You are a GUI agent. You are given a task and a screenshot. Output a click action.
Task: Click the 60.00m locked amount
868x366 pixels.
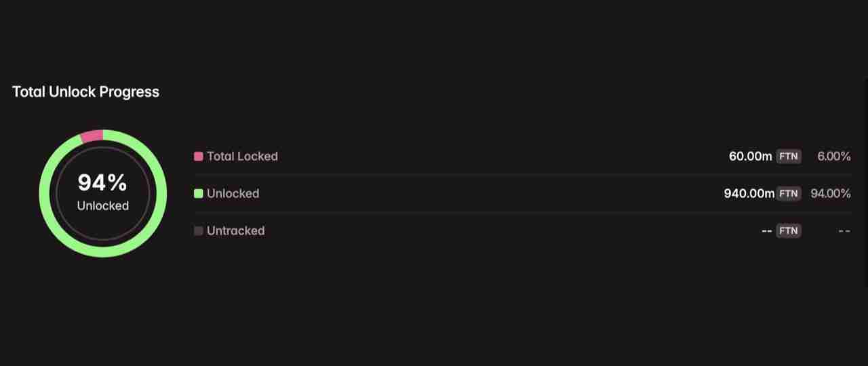[x=750, y=157]
